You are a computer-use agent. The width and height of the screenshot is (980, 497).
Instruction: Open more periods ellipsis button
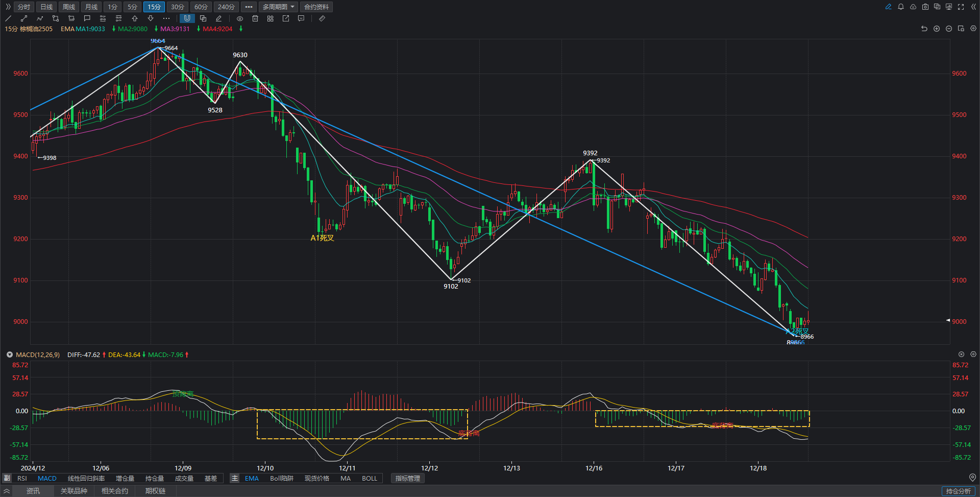(249, 7)
